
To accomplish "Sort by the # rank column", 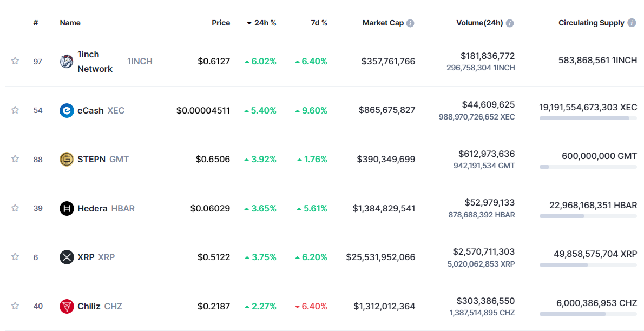I will pos(36,23).
